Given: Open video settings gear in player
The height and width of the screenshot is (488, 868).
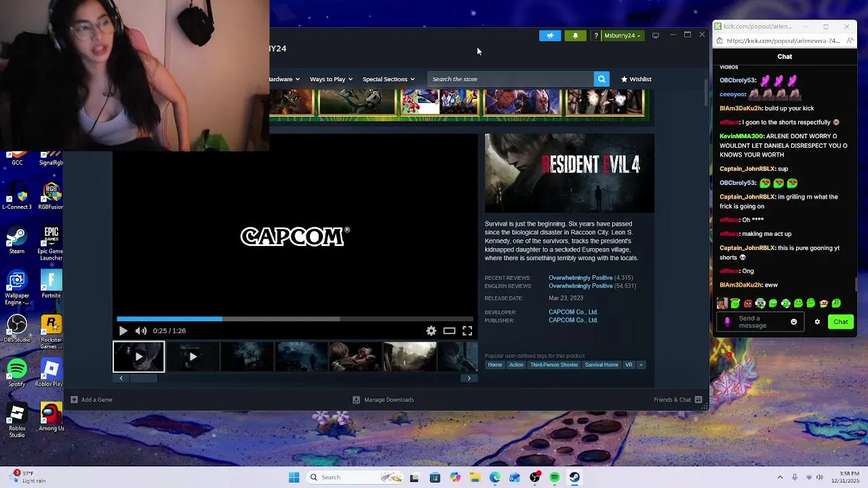Looking at the screenshot, I should pos(431,331).
